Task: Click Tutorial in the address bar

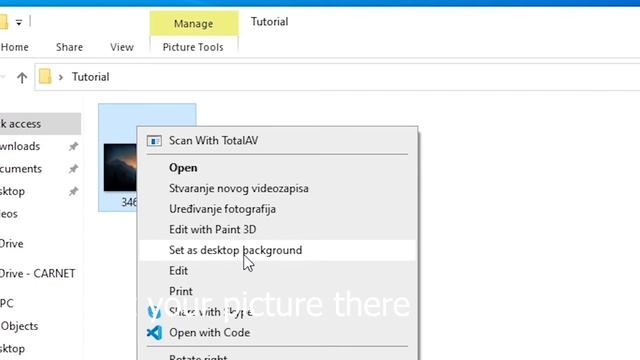Action: click(x=91, y=77)
